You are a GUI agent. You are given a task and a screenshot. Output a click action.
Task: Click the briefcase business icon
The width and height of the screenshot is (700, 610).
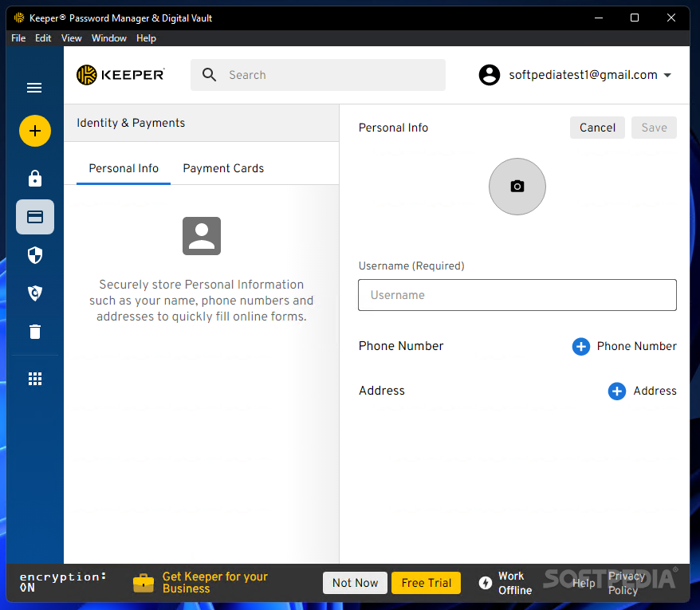144,583
